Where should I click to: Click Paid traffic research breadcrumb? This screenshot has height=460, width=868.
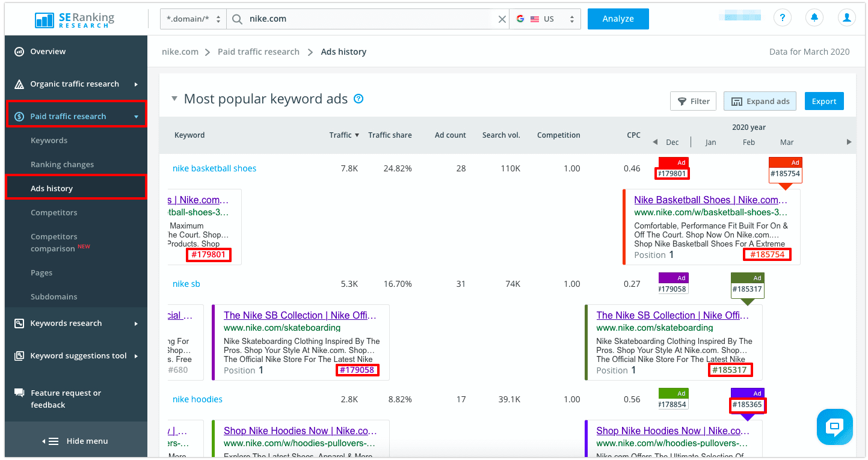click(x=259, y=52)
